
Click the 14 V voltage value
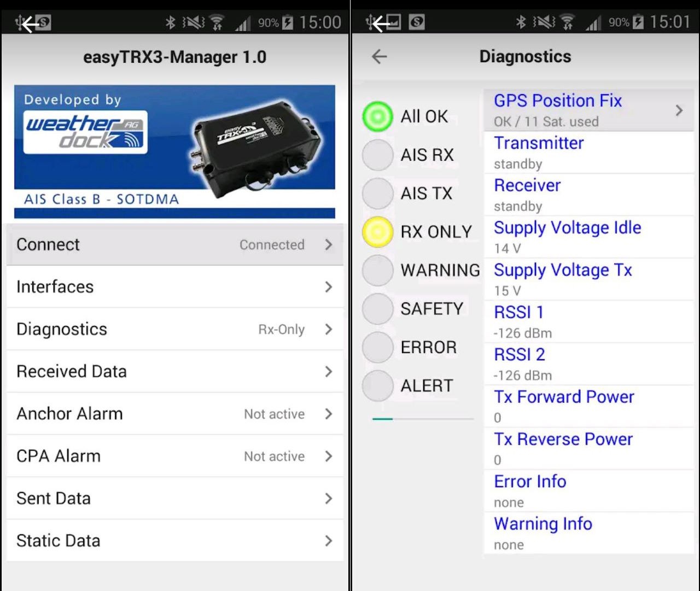point(507,249)
